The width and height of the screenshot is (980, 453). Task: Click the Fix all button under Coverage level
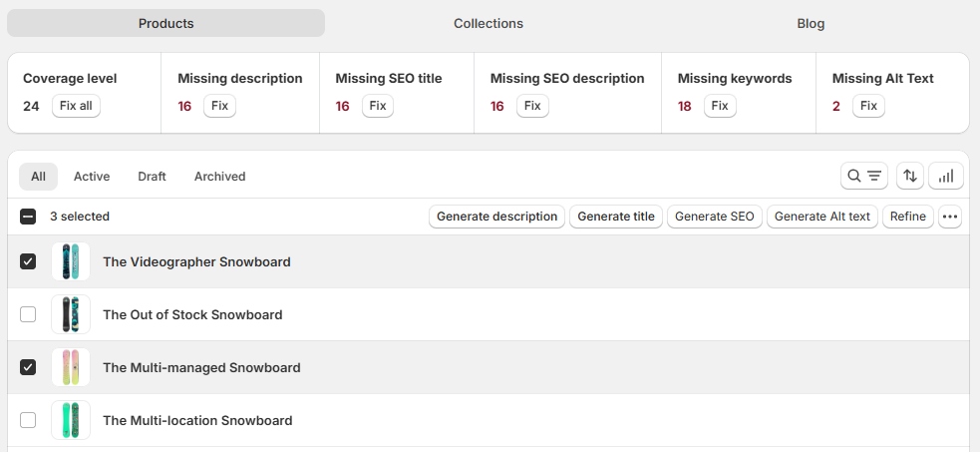pyautogui.click(x=76, y=106)
